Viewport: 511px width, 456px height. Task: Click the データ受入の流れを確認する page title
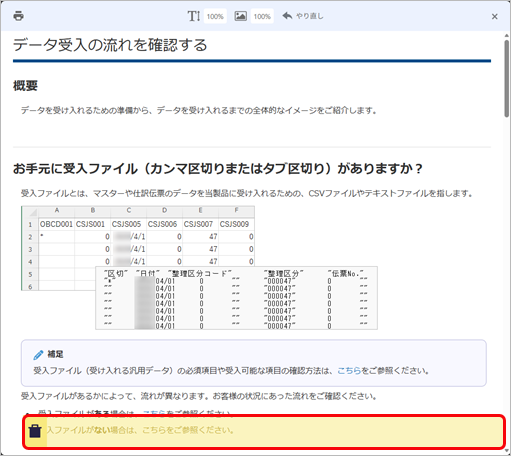110,45
